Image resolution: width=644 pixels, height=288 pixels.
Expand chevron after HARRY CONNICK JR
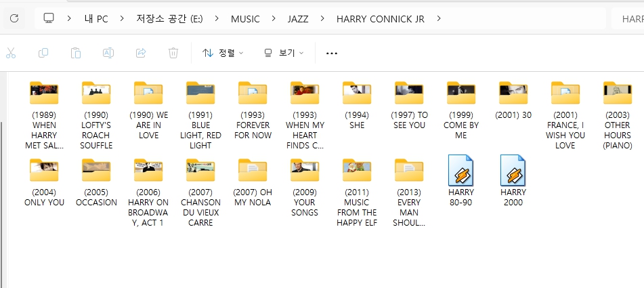[439, 18]
